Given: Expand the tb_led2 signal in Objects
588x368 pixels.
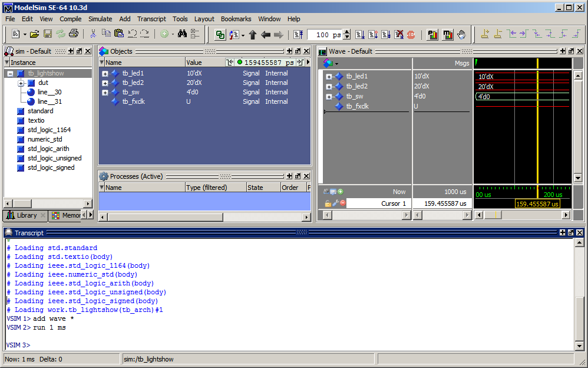Looking at the screenshot, I should tap(105, 83).
